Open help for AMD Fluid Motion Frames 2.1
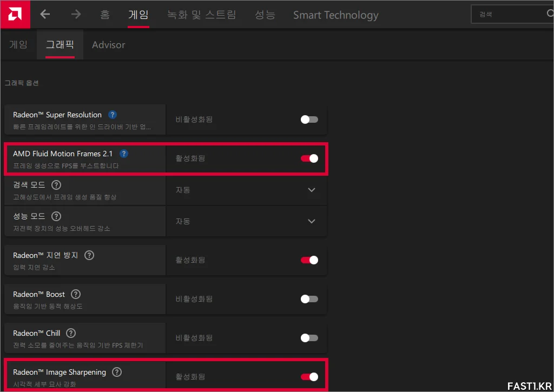Screen dimensions: 554x392 pyautogui.click(x=124, y=154)
